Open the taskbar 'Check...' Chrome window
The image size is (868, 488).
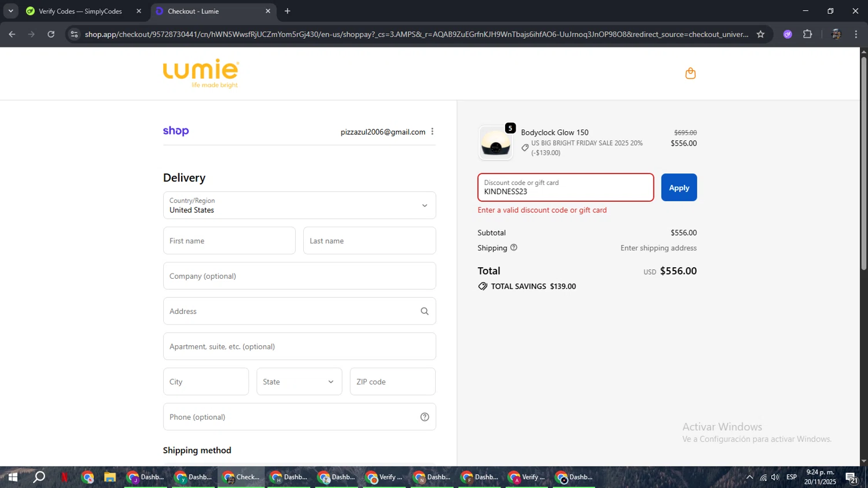(x=241, y=477)
